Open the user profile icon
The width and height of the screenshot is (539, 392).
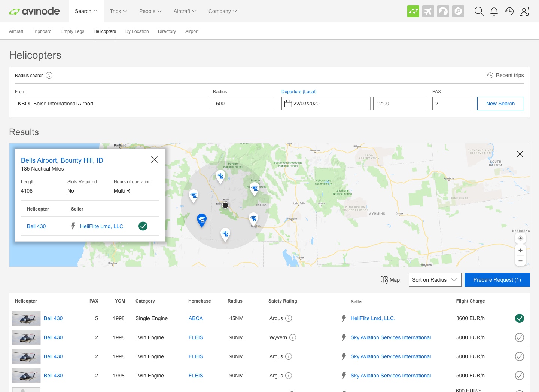[524, 11]
